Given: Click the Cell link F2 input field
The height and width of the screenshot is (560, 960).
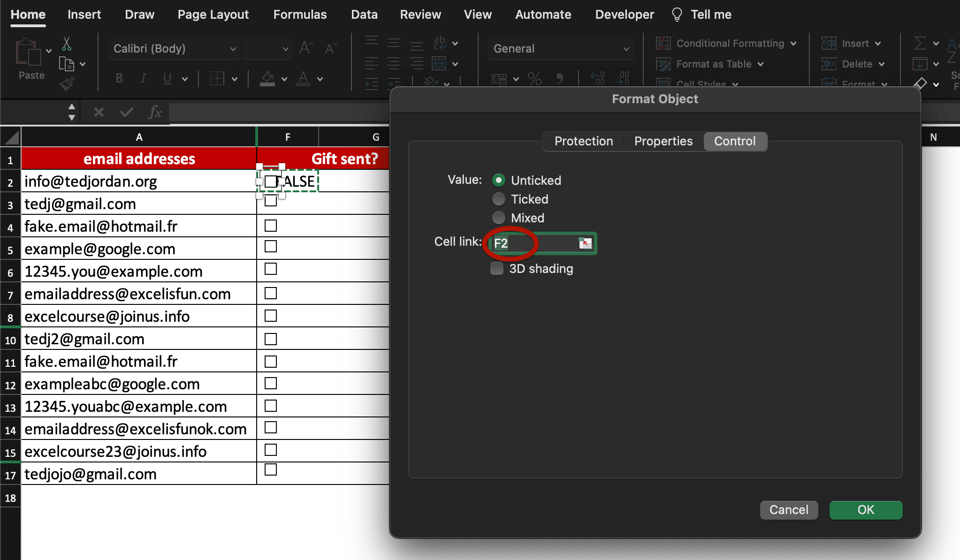Looking at the screenshot, I should pos(535,243).
